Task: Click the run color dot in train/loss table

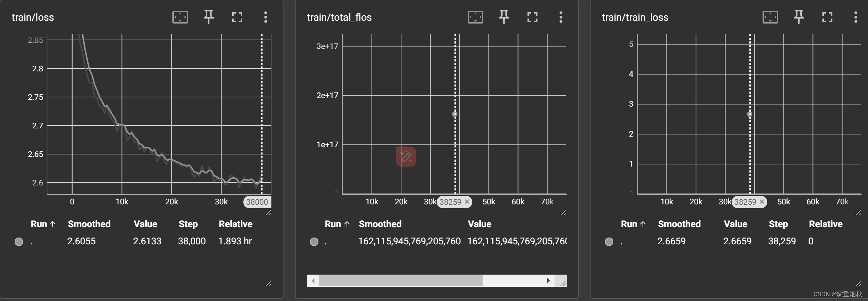Action: tap(19, 242)
